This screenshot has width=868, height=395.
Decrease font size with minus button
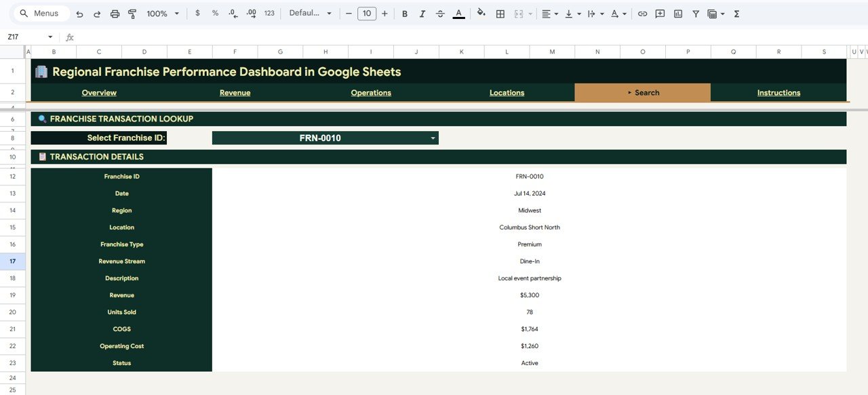coord(349,14)
